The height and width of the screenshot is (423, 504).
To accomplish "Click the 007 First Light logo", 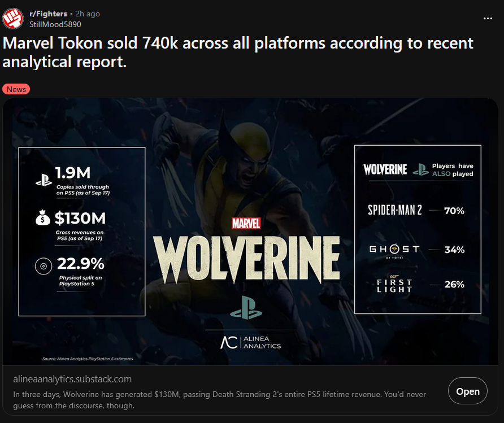I will (x=394, y=284).
